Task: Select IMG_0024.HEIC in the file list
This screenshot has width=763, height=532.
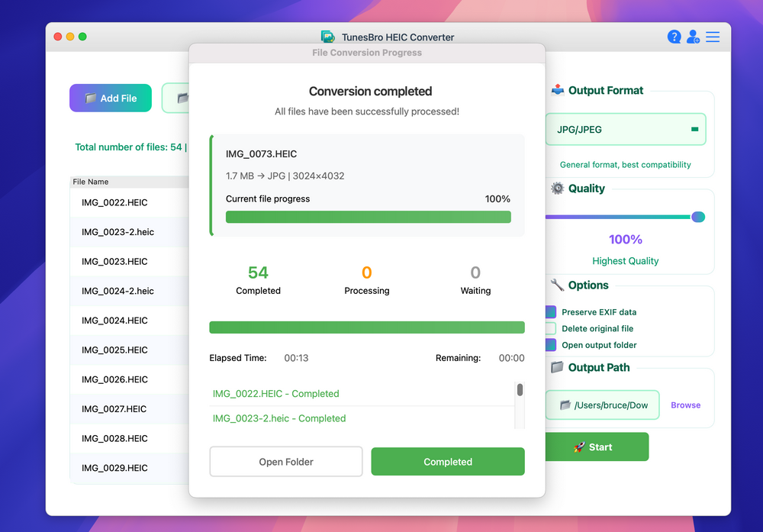Action: click(x=130, y=321)
